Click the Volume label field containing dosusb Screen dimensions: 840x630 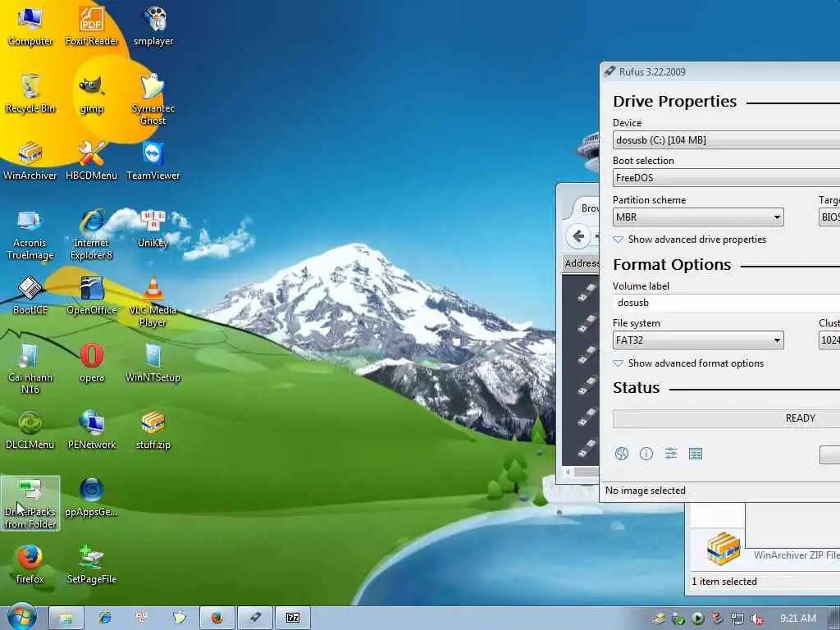[727, 303]
